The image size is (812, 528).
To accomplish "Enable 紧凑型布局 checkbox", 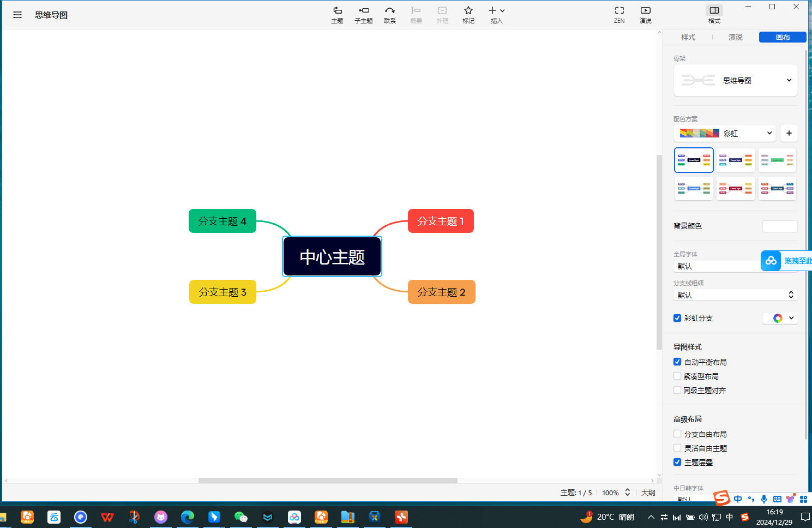I will click(x=677, y=376).
